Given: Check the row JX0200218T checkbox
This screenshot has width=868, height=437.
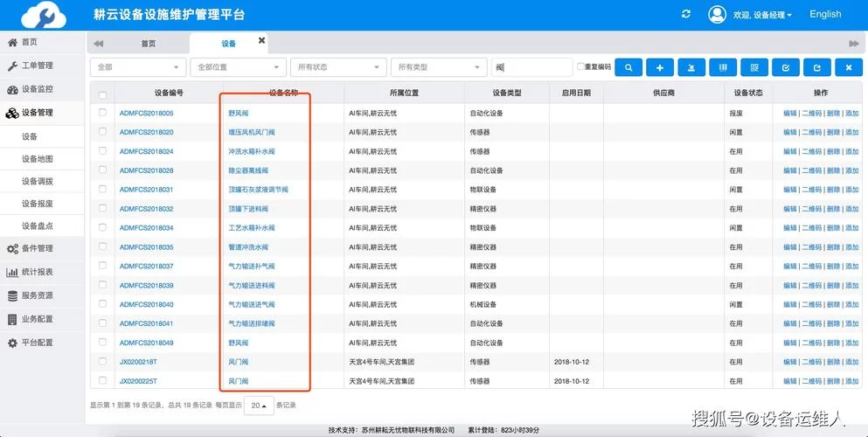Looking at the screenshot, I should (102, 361).
